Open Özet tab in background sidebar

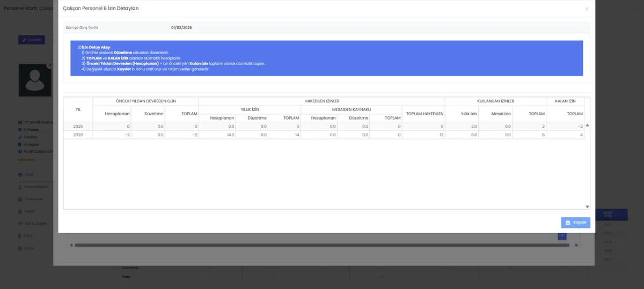pyautogui.click(x=29, y=174)
